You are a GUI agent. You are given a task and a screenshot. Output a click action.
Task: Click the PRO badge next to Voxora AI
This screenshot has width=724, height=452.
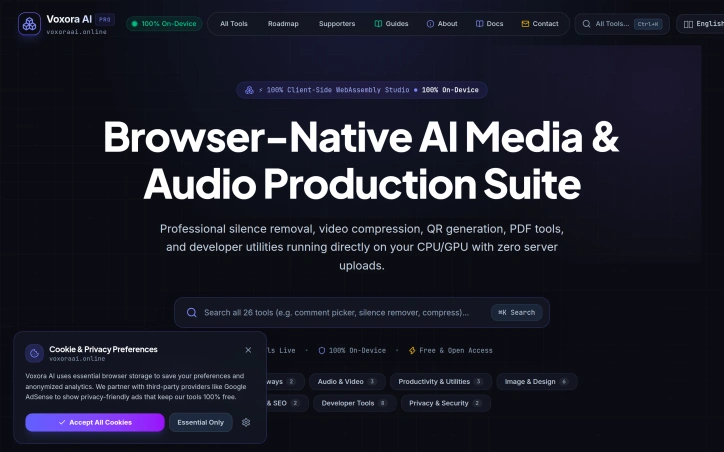pyautogui.click(x=105, y=20)
